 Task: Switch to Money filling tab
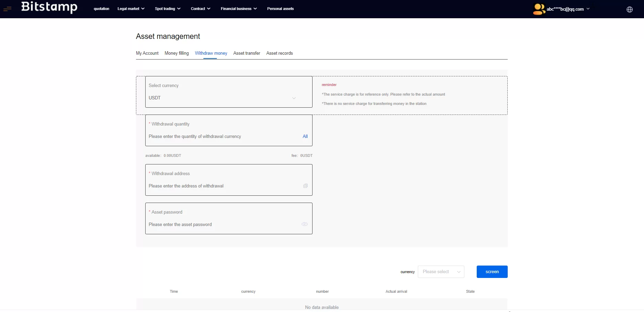click(177, 53)
